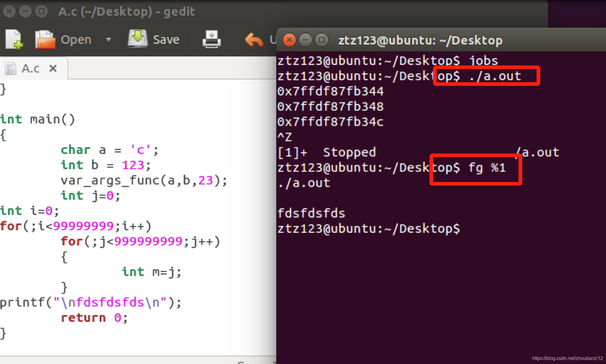Click the Save icon with green arrow
The image size is (606, 364).
(x=138, y=39)
